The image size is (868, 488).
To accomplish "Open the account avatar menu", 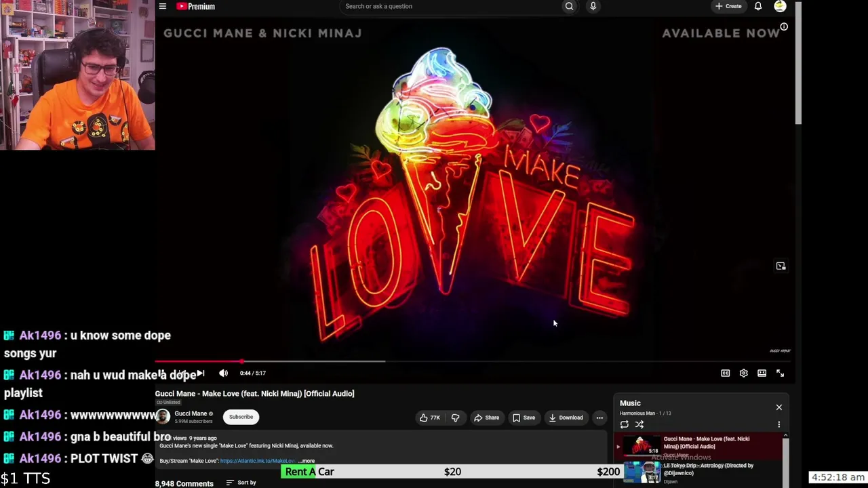I will (x=780, y=6).
